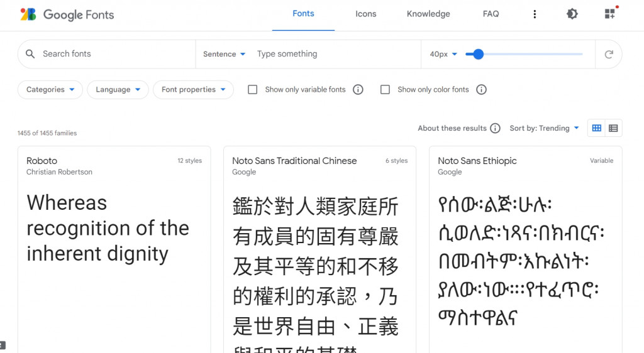Click the search magnifier icon

[30, 54]
